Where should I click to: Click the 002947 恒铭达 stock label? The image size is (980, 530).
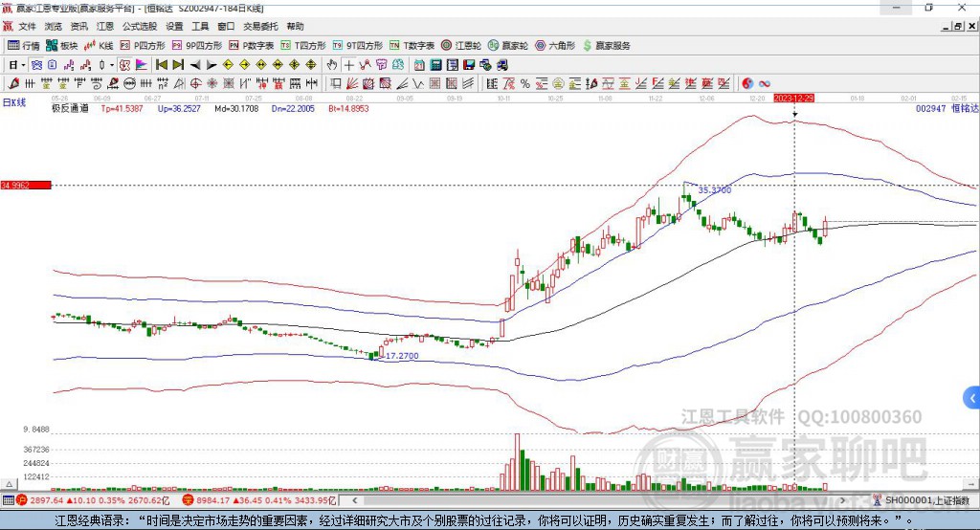(947, 109)
